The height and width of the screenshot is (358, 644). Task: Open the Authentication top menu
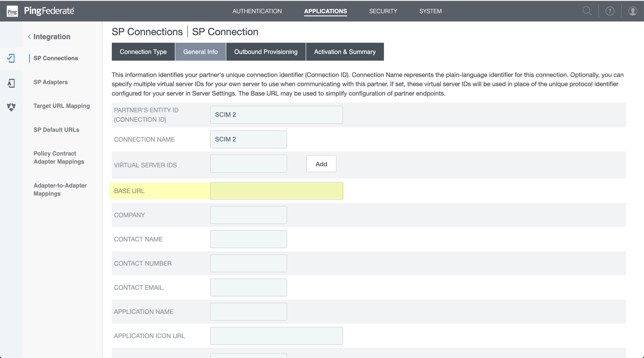[257, 11]
